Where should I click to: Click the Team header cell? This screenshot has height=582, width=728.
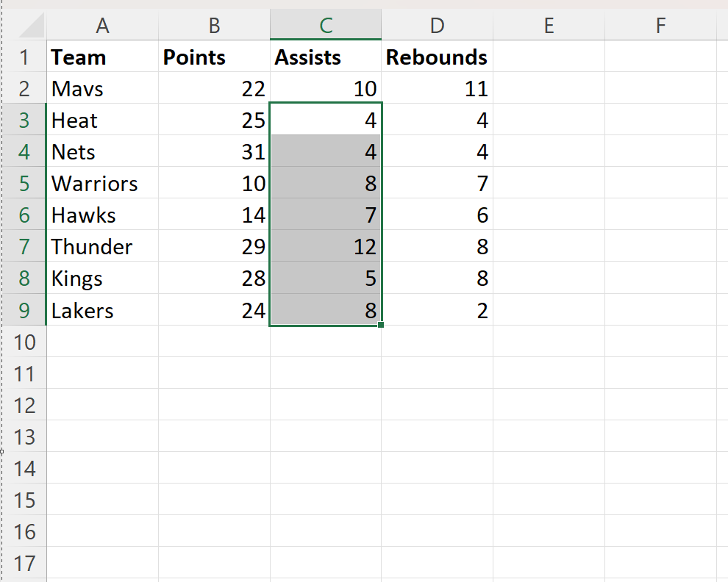click(x=103, y=57)
